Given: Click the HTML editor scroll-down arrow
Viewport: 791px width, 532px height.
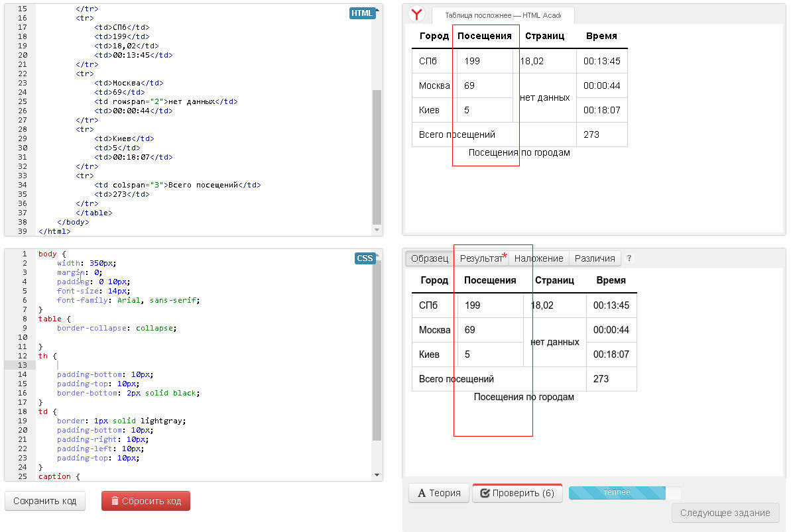Looking at the screenshot, I should [377, 230].
